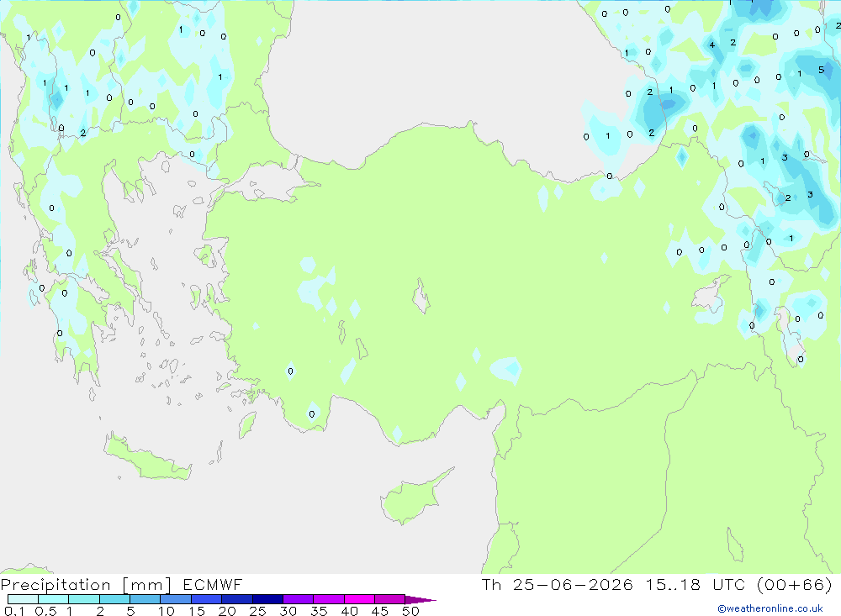Image resolution: width=841 pixels, height=616 pixels.
Task: Click the legend value "25"
Action: [x=257, y=611]
